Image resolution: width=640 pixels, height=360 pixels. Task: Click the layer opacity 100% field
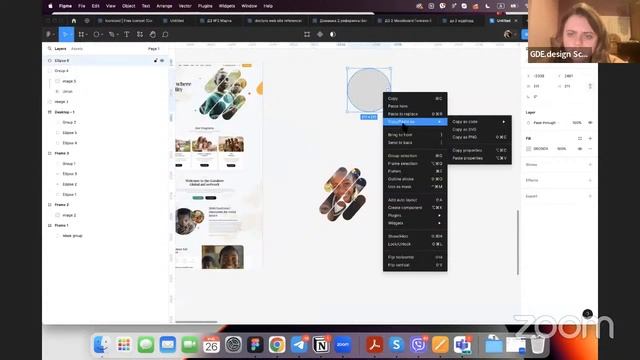tap(577, 122)
